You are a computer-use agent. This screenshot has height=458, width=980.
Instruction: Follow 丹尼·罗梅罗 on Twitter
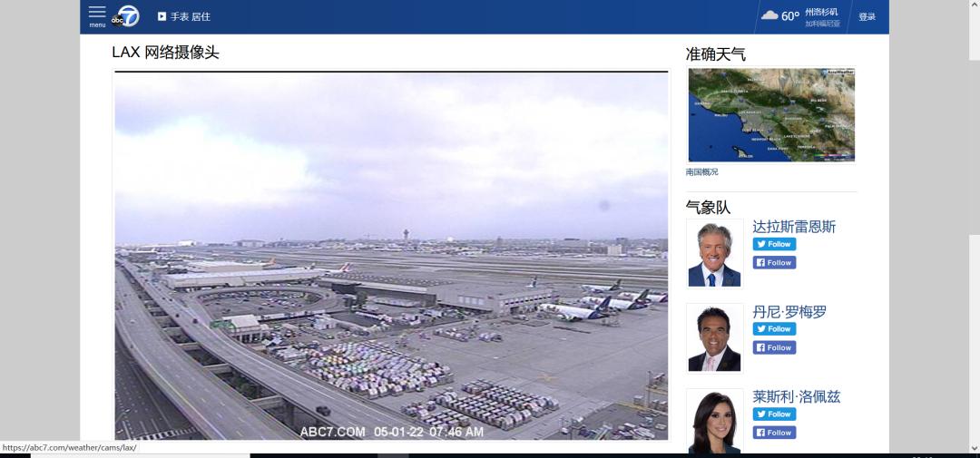click(x=774, y=329)
